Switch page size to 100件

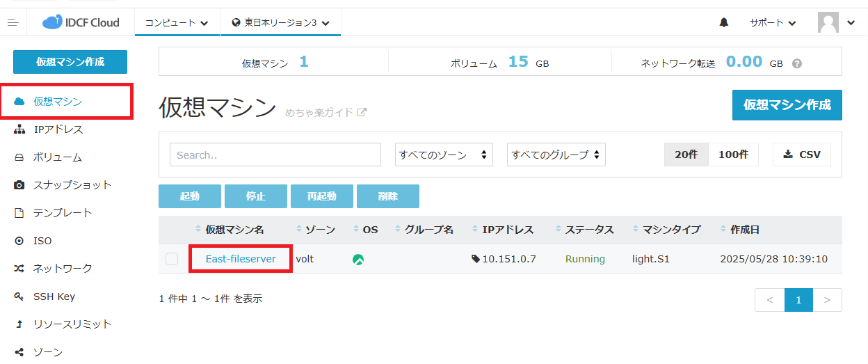click(733, 155)
